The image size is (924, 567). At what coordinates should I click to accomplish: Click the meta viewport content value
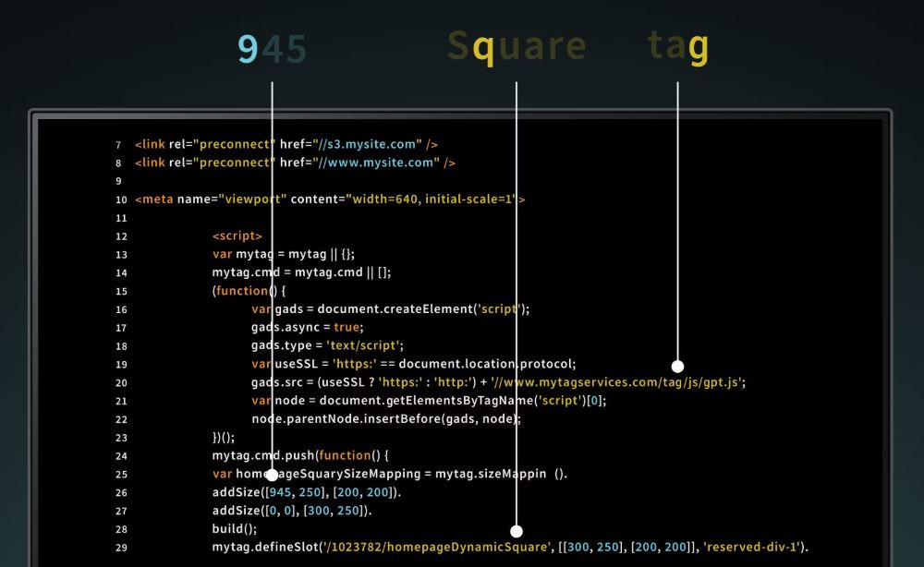pyautogui.click(x=432, y=199)
